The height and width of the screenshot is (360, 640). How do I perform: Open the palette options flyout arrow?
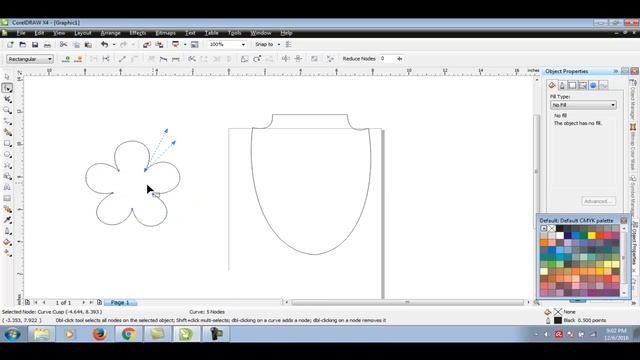tap(544, 229)
